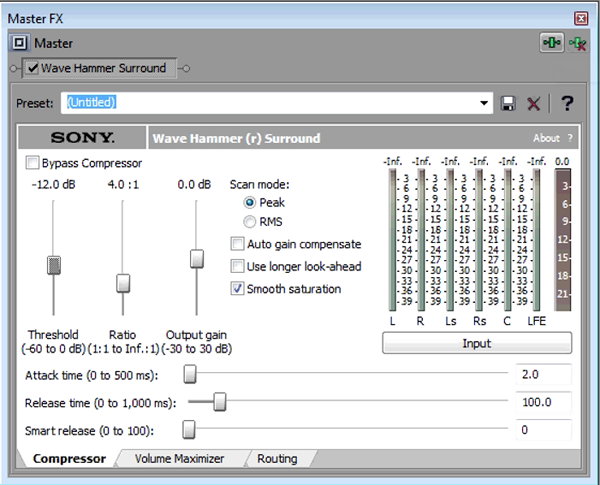Click the Rs channel level meter
This screenshot has width=600, height=485.
(479, 240)
